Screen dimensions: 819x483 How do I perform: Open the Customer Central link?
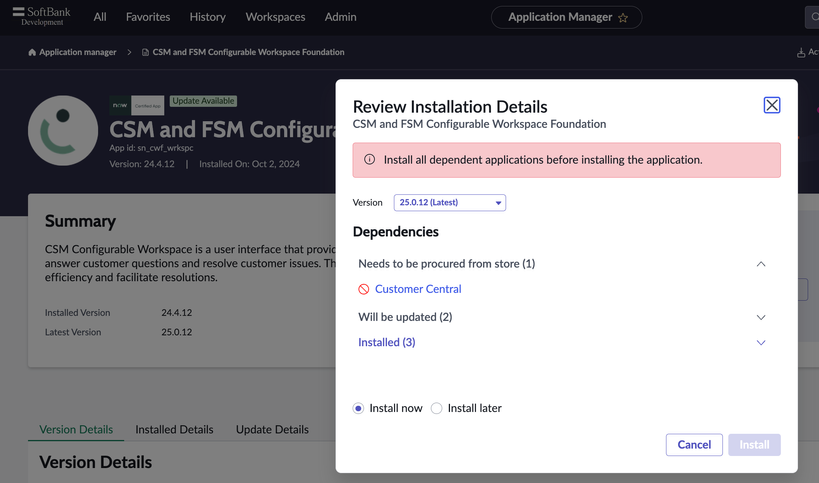(x=418, y=289)
